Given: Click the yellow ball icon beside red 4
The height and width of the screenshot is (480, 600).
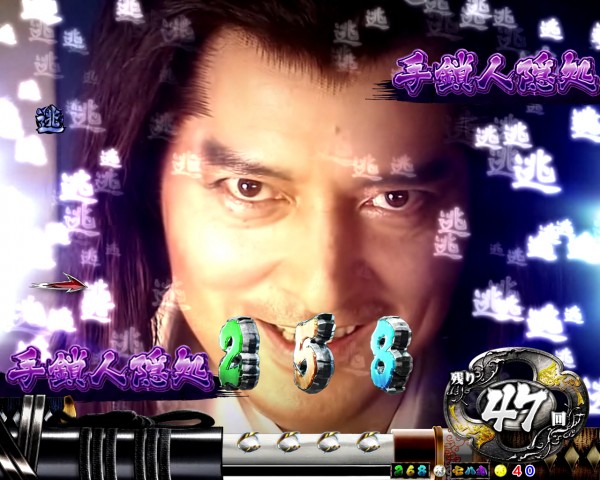Looking at the screenshot, I should point(500,470).
